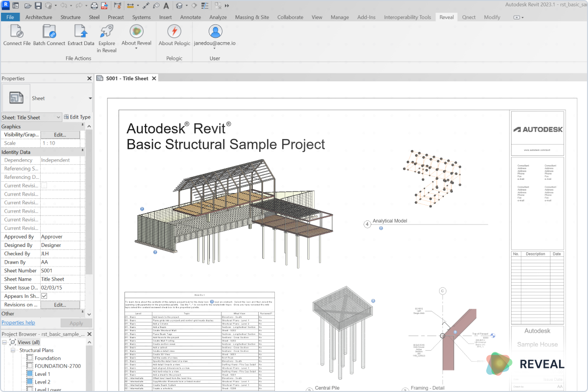This screenshot has height=392, width=588.
Task: Select the FOUNDATION-2700 view in Project Browser
Action: click(57, 366)
